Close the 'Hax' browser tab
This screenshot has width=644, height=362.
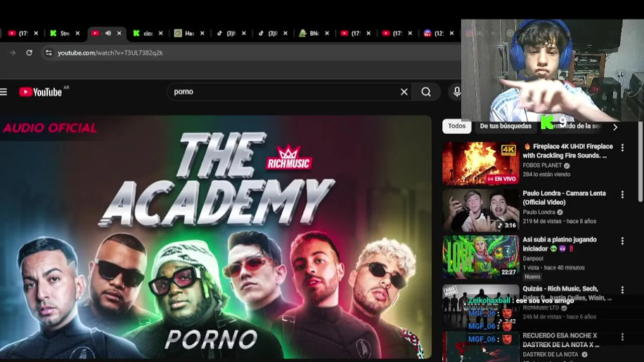coord(202,33)
